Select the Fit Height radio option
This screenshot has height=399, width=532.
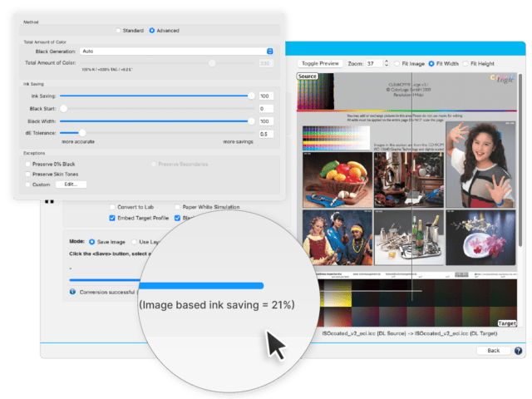[x=465, y=63]
